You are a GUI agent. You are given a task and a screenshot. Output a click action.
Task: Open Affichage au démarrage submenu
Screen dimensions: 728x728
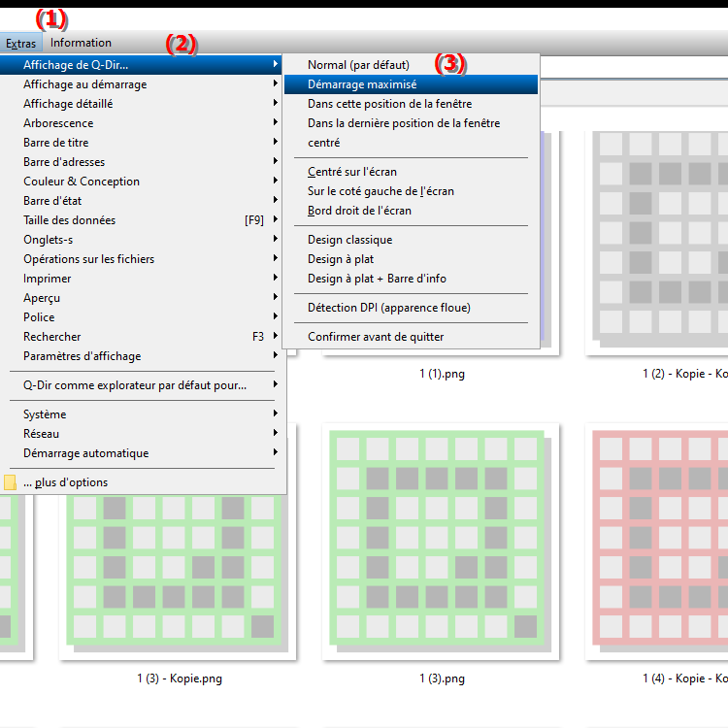coord(141,84)
